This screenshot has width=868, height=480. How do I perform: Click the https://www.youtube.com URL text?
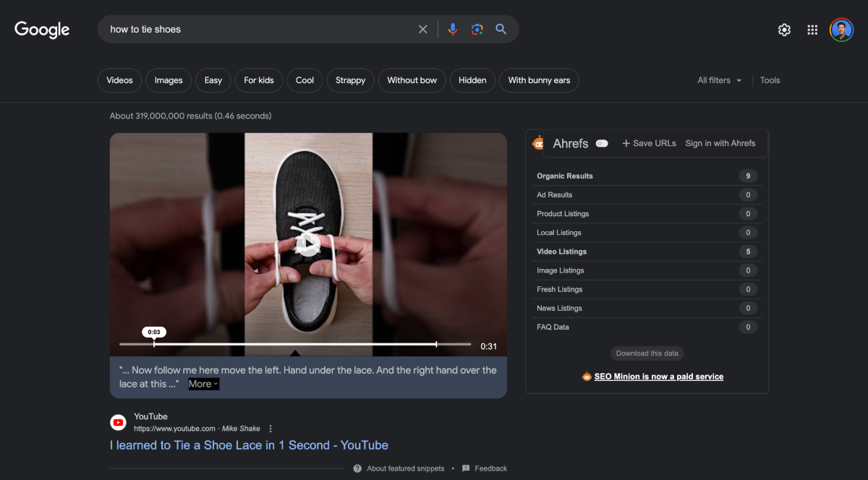point(174,429)
